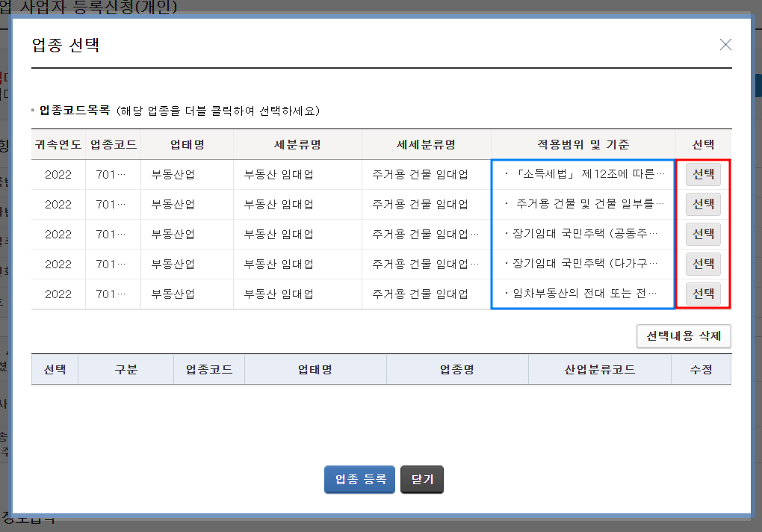Click the 귀속연도 column header
The width and height of the screenshot is (762, 532).
point(57,144)
